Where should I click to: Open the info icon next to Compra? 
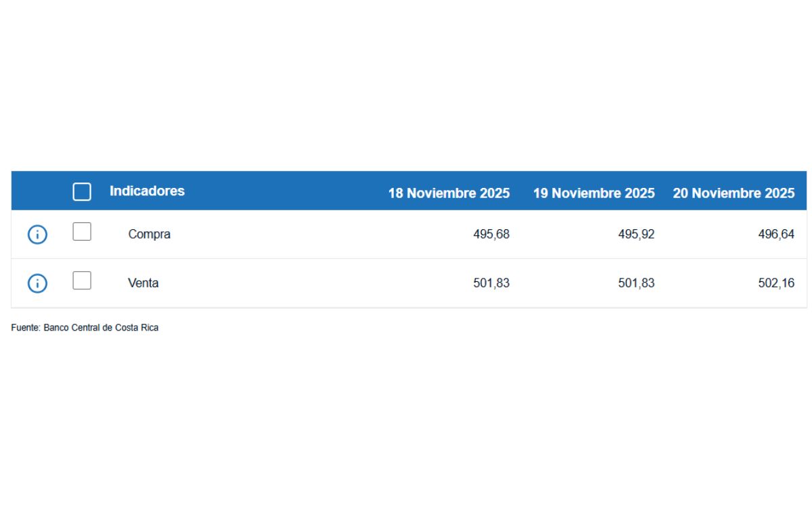37,235
